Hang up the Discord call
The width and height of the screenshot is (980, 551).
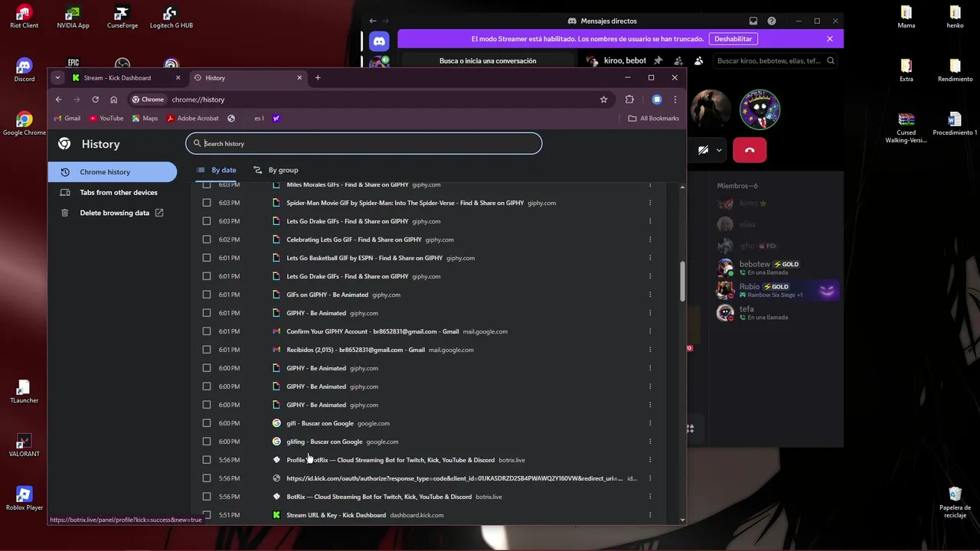point(750,150)
